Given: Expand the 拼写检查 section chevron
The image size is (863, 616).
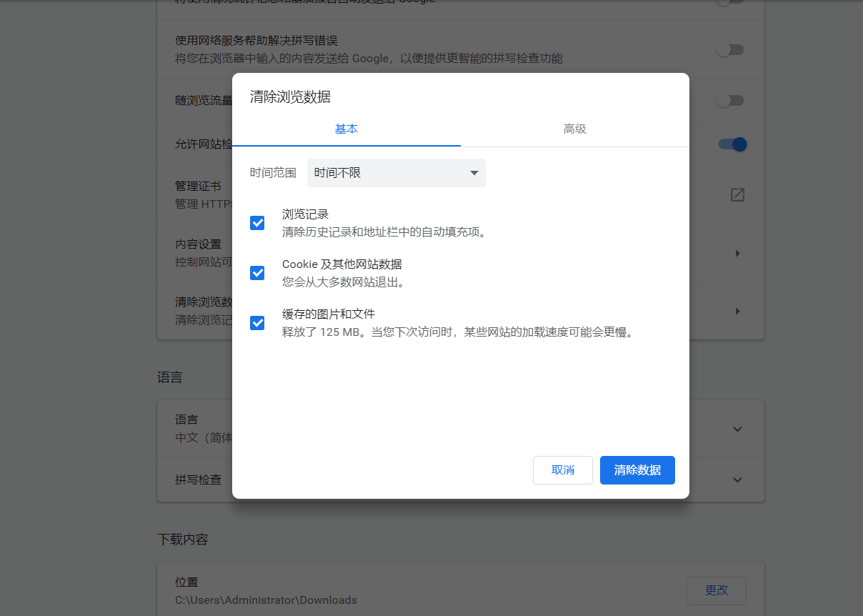Looking at the screenshot, I should 737,480.
